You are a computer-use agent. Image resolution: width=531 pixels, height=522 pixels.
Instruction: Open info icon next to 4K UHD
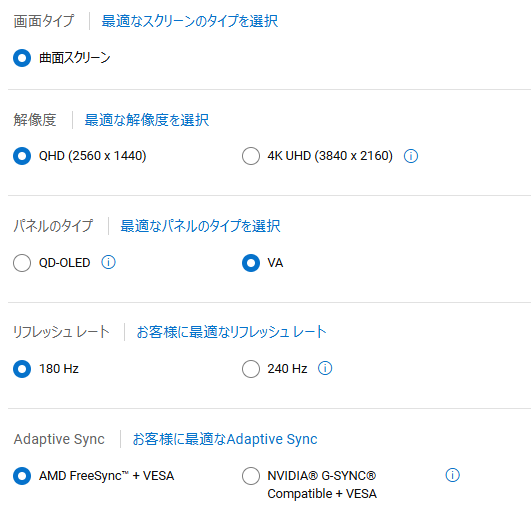(411, 156)
